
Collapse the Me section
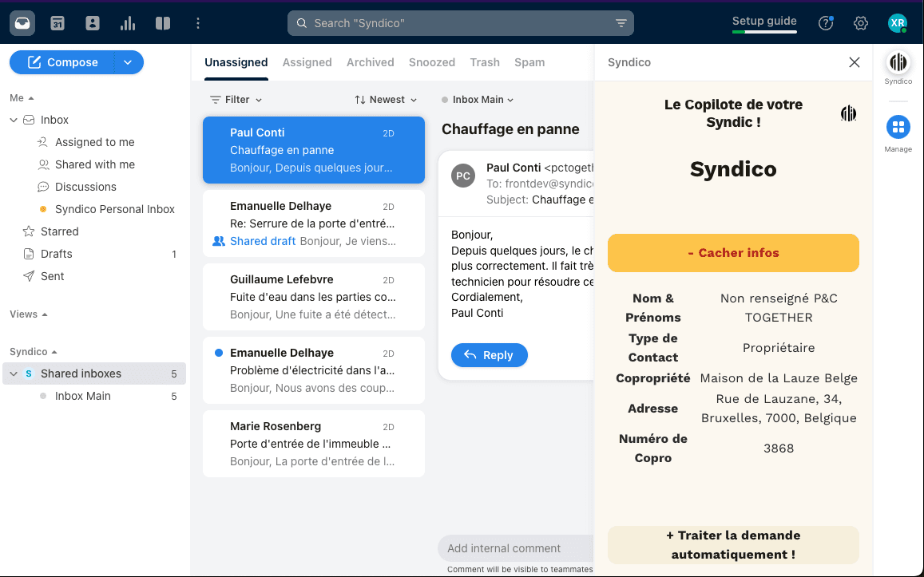(x=31, y=98)
